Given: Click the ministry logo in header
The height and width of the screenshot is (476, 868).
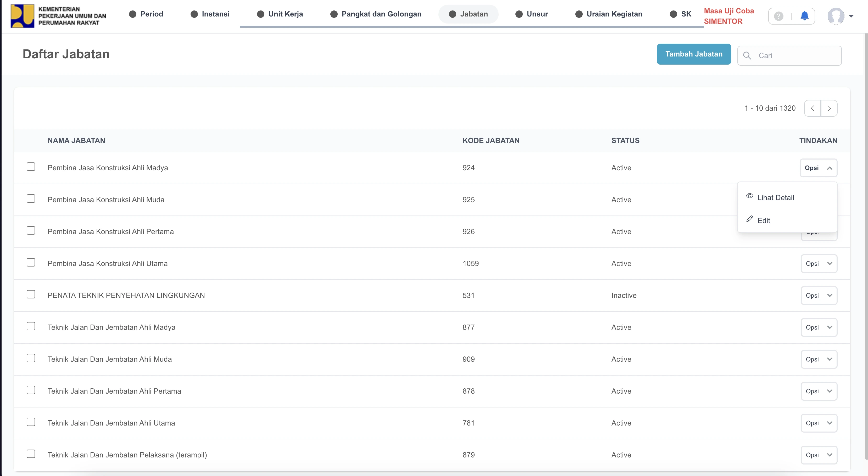Looking at the screenshot, I should click(22, 15).
